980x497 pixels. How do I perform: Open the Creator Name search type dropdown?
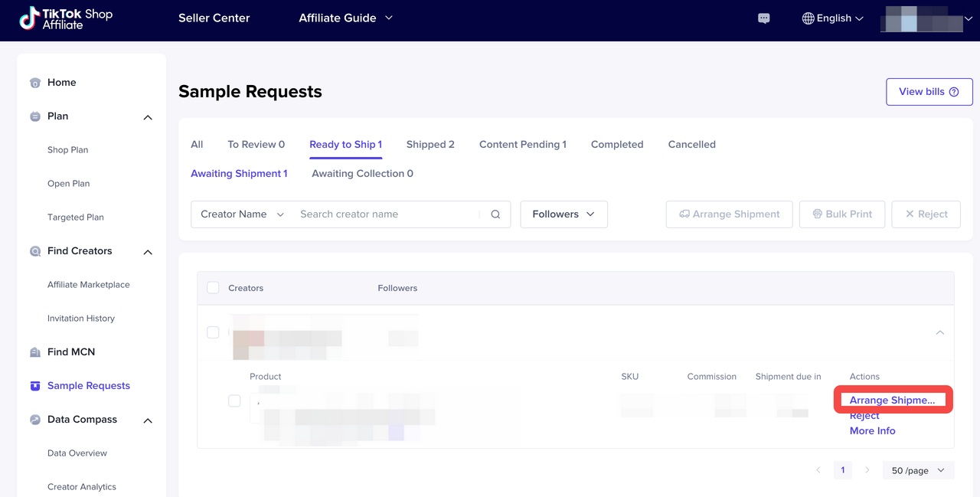point(242,214)
